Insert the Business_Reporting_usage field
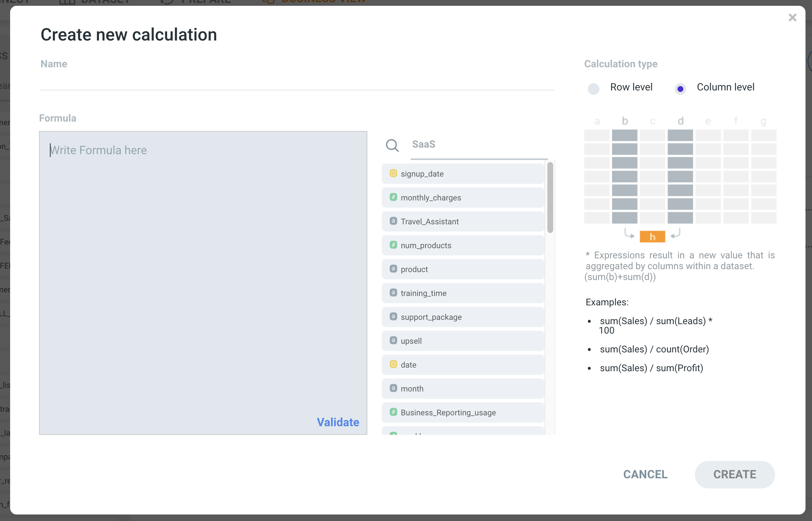This screenshot has height=521, width=812. pyautogui.click(x=463, y=412)
